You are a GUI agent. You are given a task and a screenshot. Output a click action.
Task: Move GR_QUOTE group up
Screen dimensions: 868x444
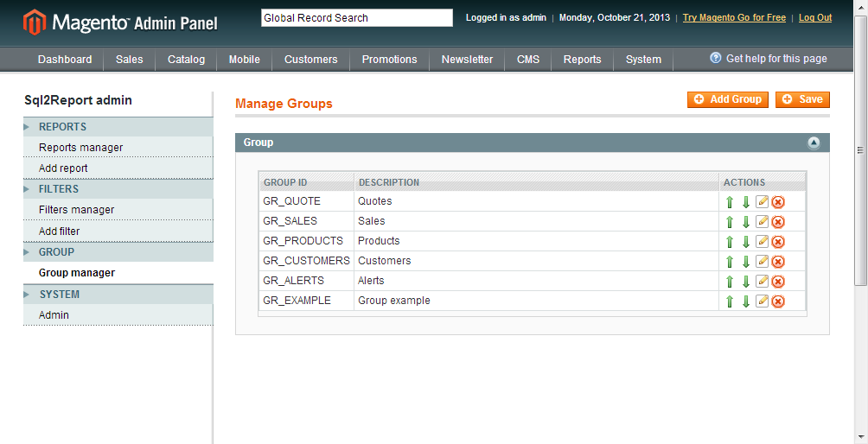point(730,202)
